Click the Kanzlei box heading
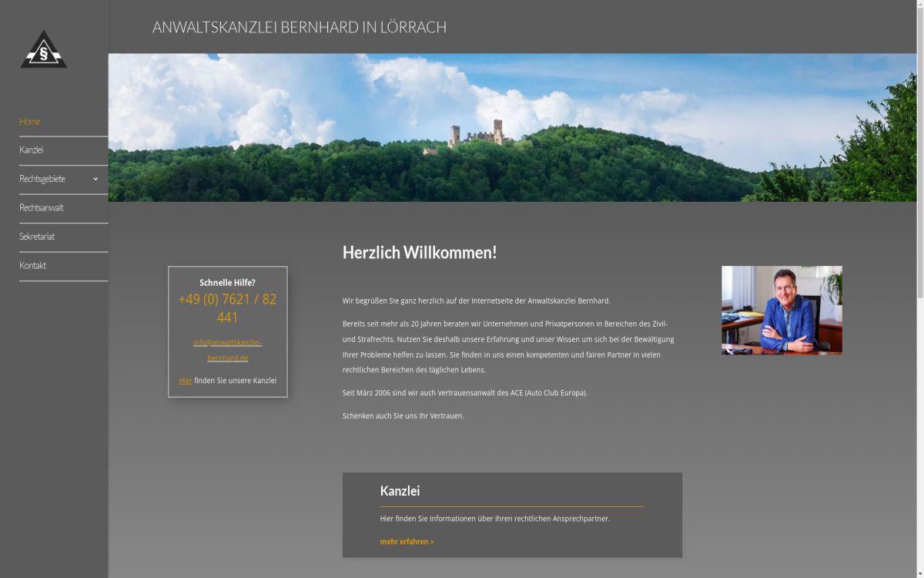 pos(400,490)
